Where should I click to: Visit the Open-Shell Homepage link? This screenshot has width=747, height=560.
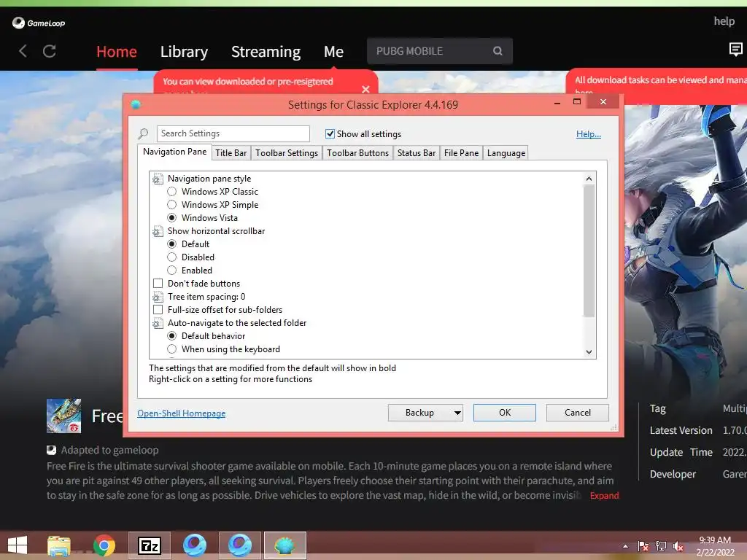[x=182, y=413]
